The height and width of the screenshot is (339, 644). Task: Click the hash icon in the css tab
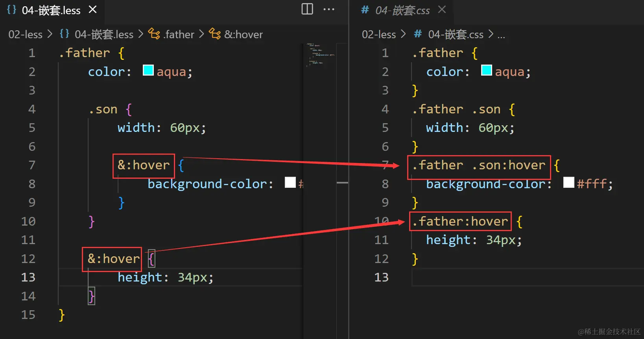[x=365, y=9]
